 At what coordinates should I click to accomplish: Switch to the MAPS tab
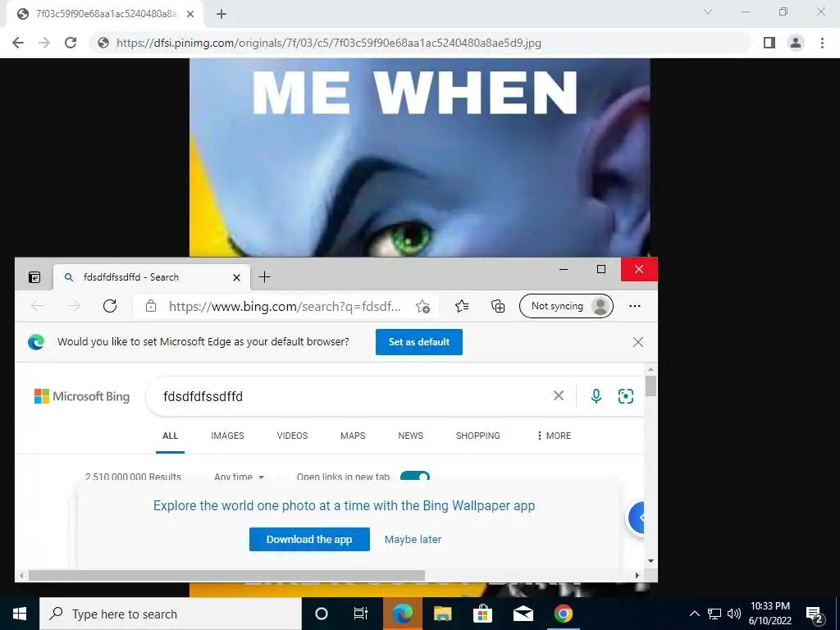point(353,436)
